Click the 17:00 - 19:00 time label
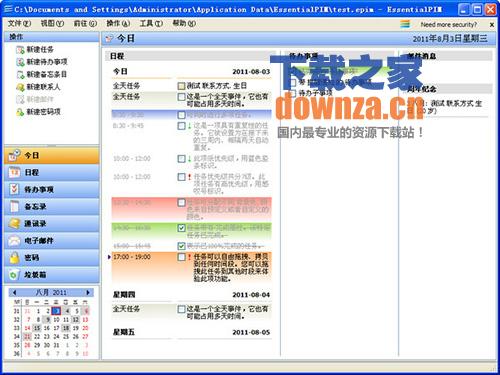This screenshot has width=500, height=375. [132, 257]
